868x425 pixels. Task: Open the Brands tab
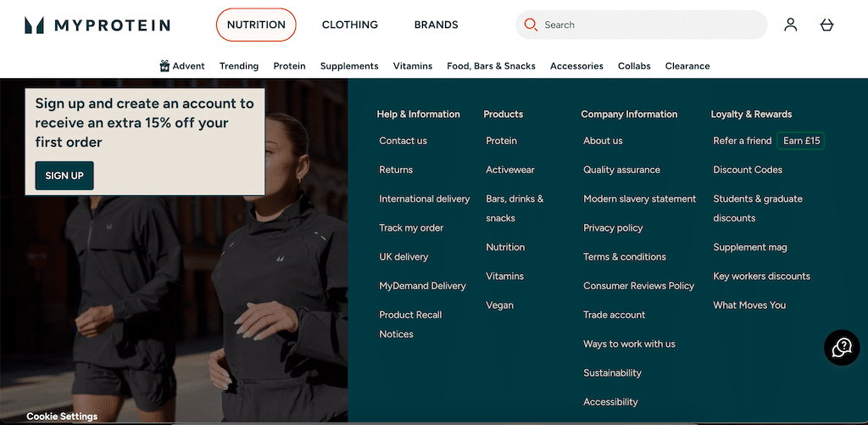(x=436, y=25)
